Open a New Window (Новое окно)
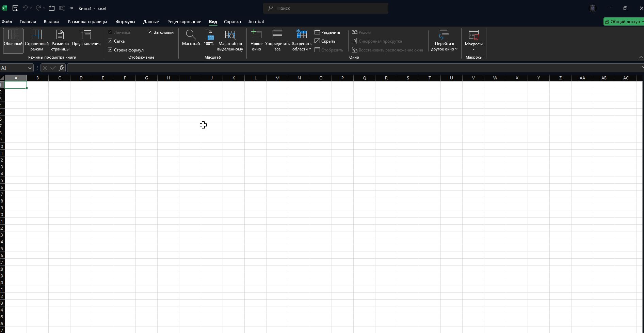The width and height of the screenshot is (644, 333). click(256, 41)
